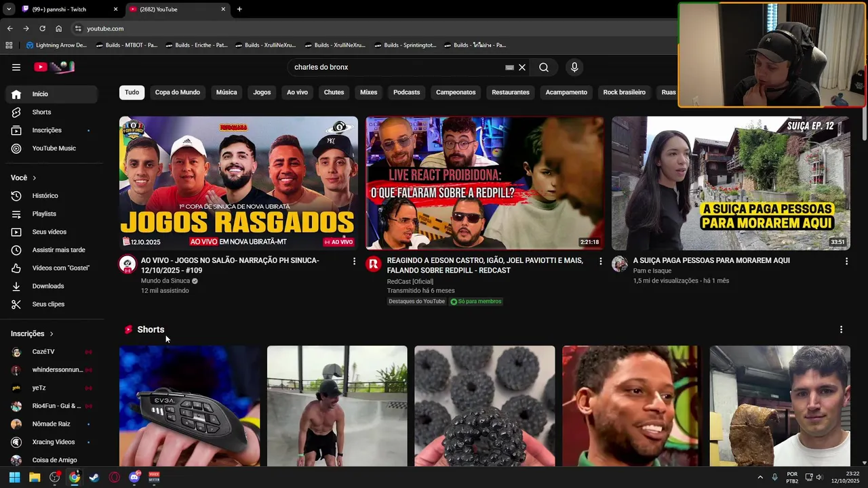Click RedCast [Oficial] channel name
Viewport: 868px width, 488px height.
[x=410, y=281]
